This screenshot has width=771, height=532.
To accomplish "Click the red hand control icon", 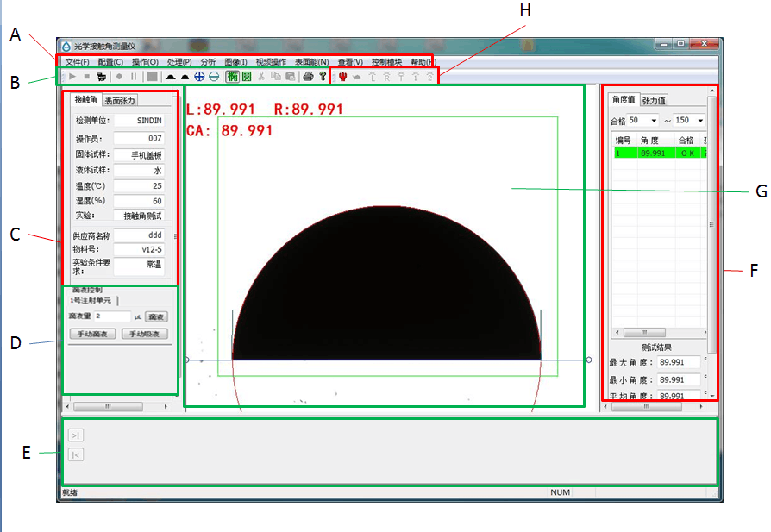I will coord(343,77).
